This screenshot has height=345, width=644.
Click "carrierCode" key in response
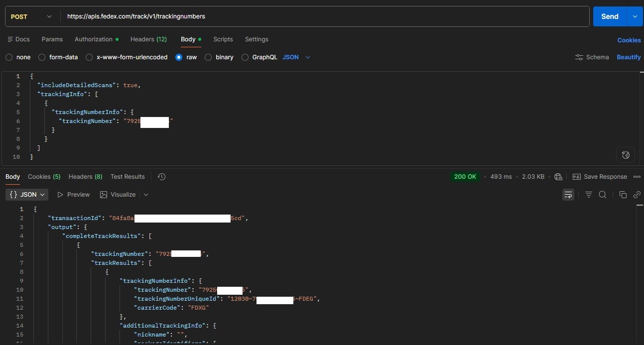(157, 308)
